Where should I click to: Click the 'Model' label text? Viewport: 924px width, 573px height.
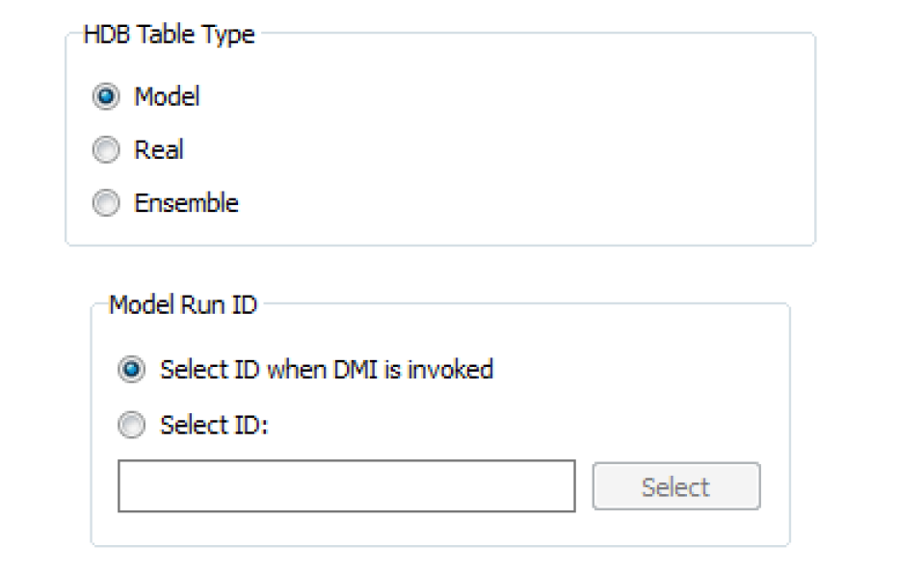[x=167, y=97]
